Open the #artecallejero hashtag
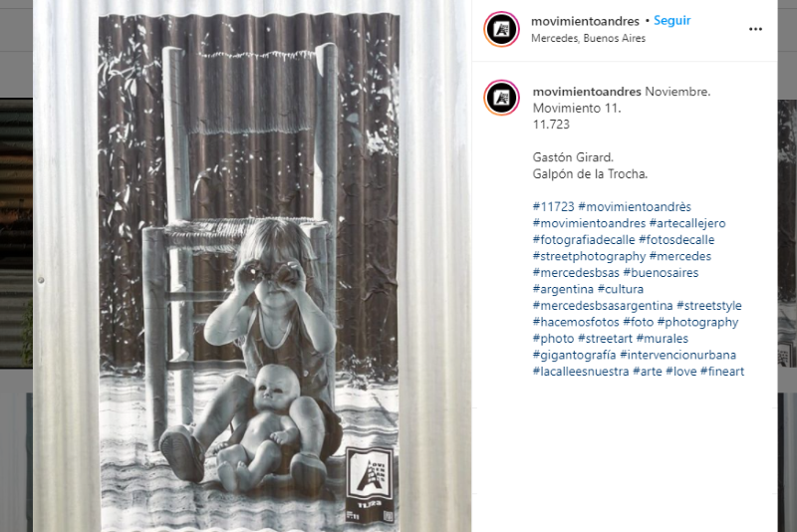The image size is (797, 532). coord(687,223)
